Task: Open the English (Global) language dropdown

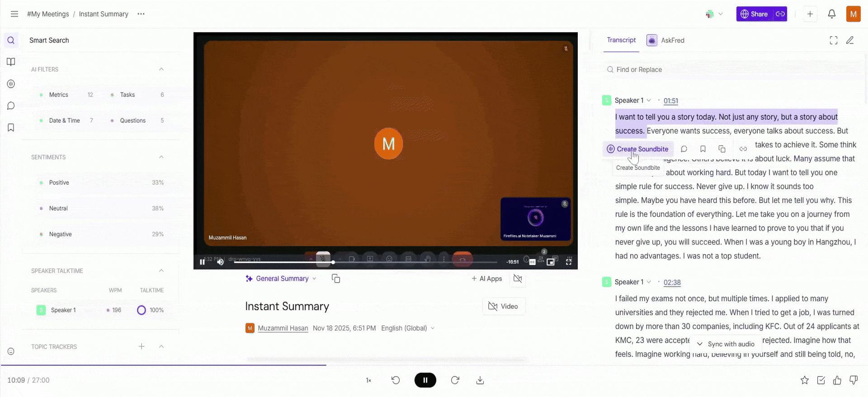Action: click(408, 328)
